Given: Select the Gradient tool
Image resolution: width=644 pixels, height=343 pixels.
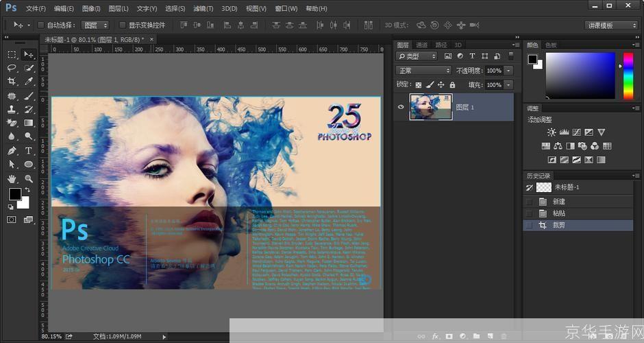Looking at the screenshot, I should tap(29, 123).
